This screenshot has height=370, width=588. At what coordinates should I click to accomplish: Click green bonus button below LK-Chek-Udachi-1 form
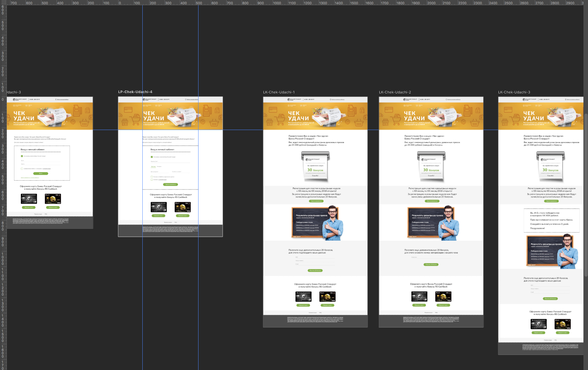click(x=315, y=270)
